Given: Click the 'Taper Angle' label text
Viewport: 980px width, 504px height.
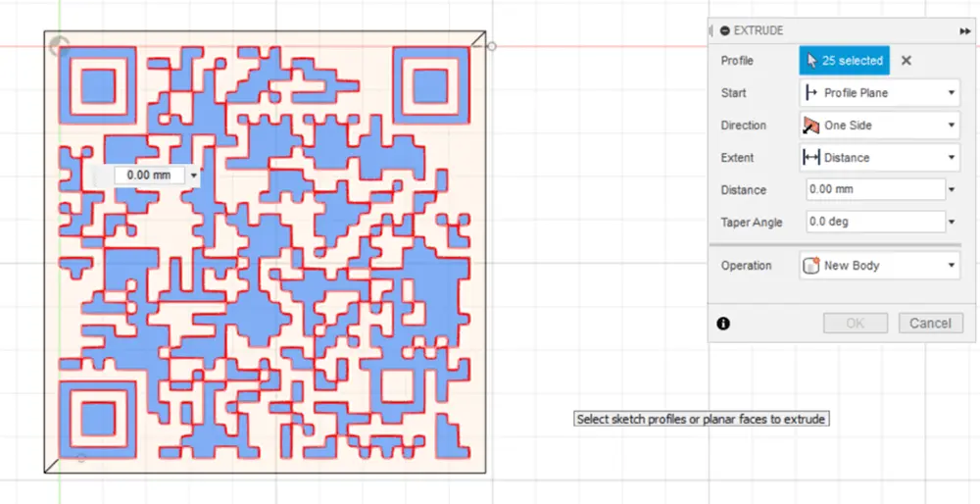Looking at the screenshot, I should click(x=752, y=222).
